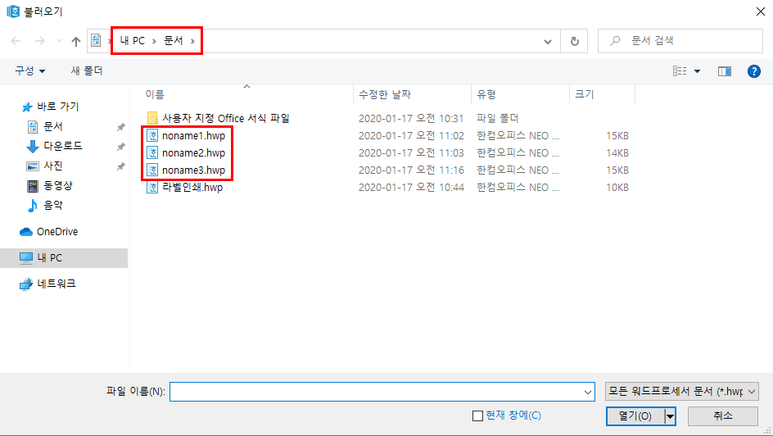Open the 구성 menu
The height and width of the screenshot is (436, 773).
[30, 71]
